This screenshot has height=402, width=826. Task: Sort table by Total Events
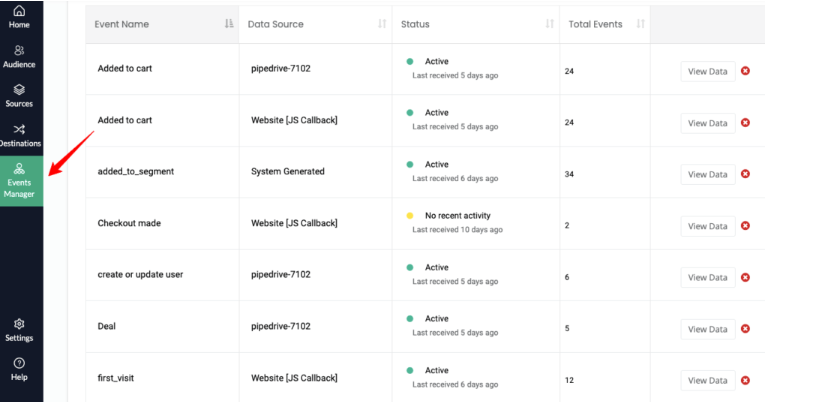click(x=641, y=24)
